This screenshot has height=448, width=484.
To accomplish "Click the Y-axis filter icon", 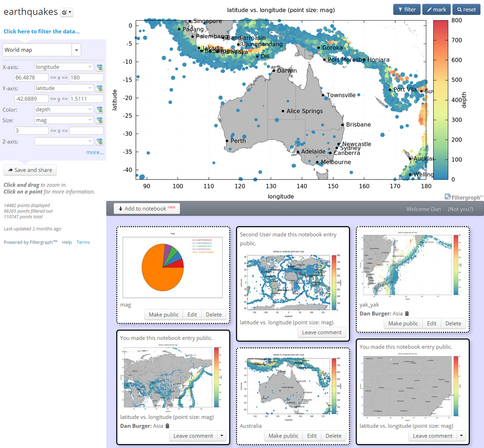I will point(100,88).
